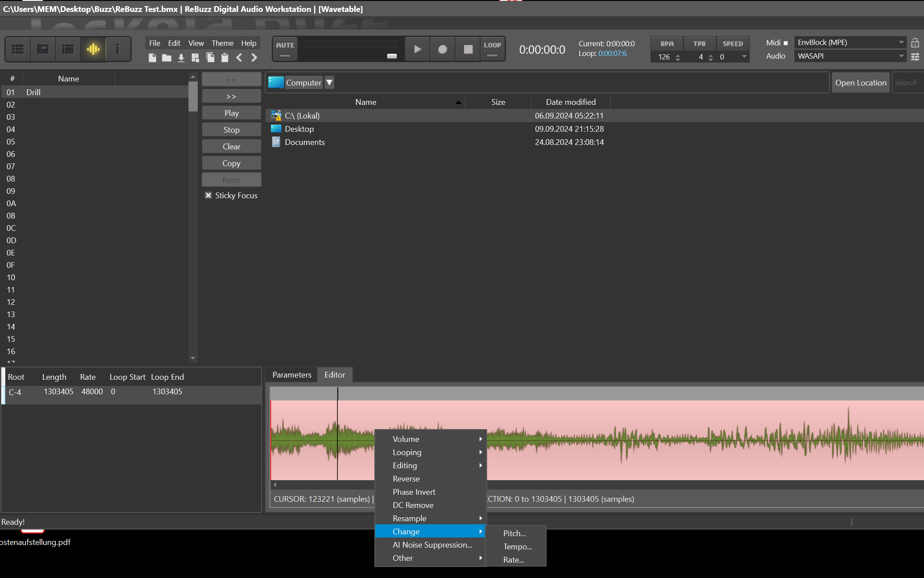Viewport: 924px width, 578px height.
Task: Open audio settings via the sliders icon
Action: (915, 56)
